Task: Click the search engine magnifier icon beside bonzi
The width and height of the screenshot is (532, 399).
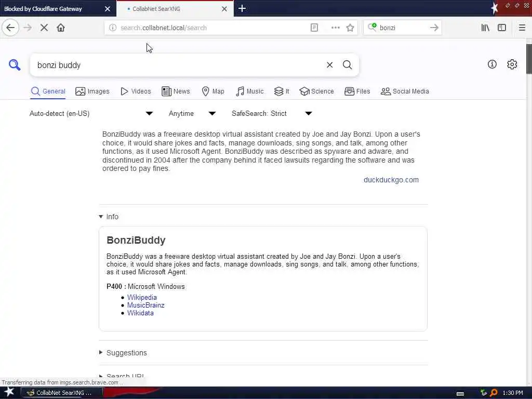Action: [372, 27]
